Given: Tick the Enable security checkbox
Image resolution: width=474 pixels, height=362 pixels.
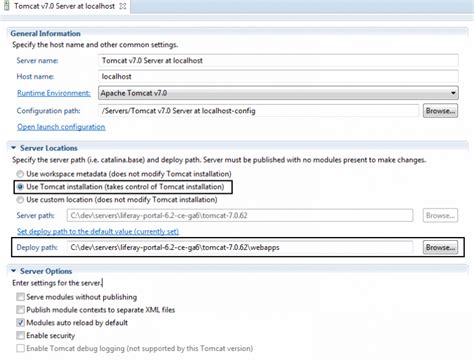Looking at the screenshot, I should coord(20,335).
